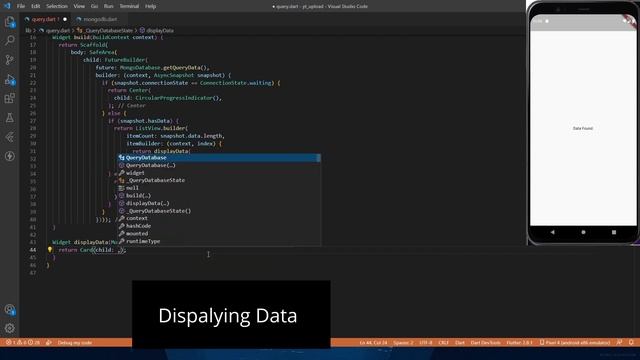Click the lib breadcrumb segment
Screen dimensions: 640x360
pos(28,31)
